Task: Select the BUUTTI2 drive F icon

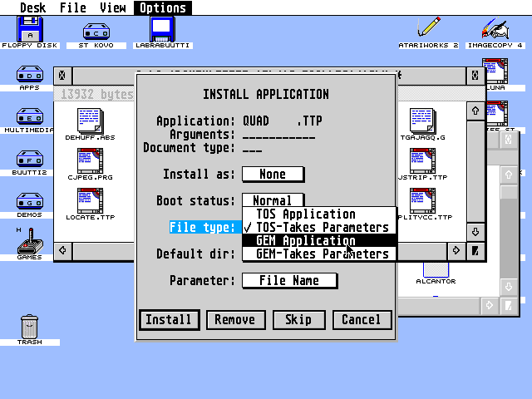Action: click(30, 159)
